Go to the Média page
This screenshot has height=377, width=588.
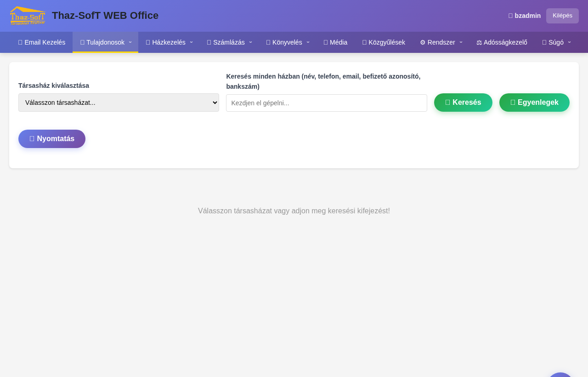click(335, 42)
